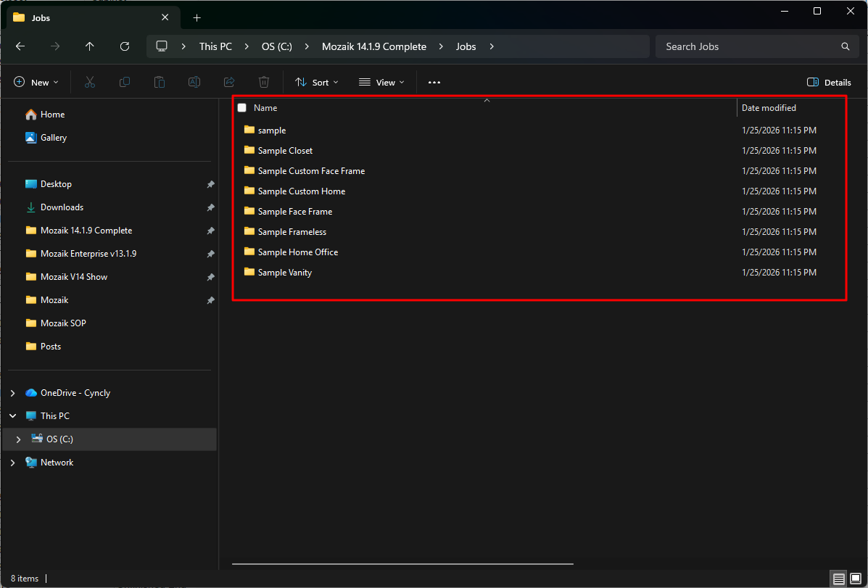Open the See more ellipsis menu
This screenshot has width=868, height=588.
pos(434,83)
